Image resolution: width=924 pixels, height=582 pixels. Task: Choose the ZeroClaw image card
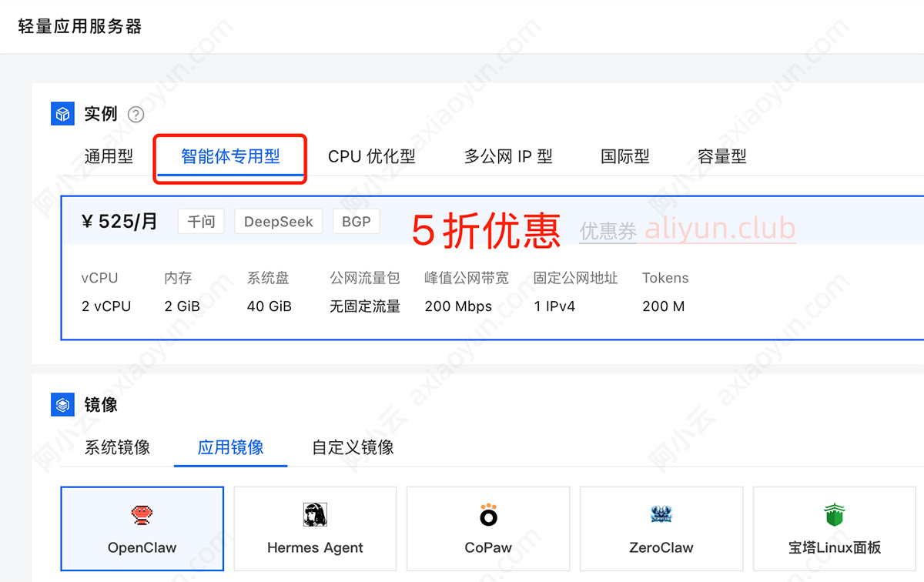click(661, 528)
